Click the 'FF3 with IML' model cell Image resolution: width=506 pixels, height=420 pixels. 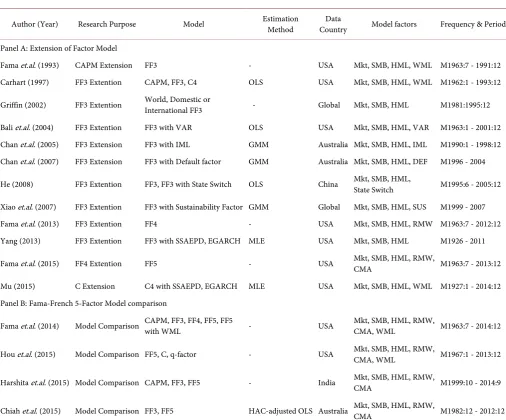(167, 145)
